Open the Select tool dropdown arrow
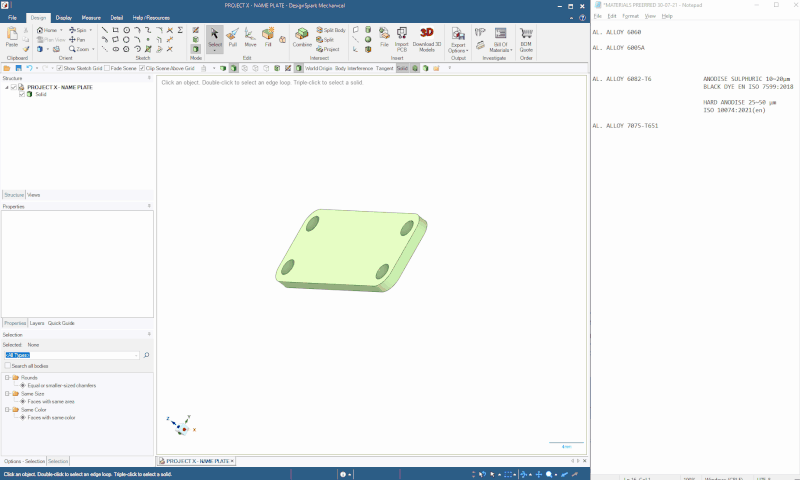Viewport: 800px width, 480px height. [215, 50]
